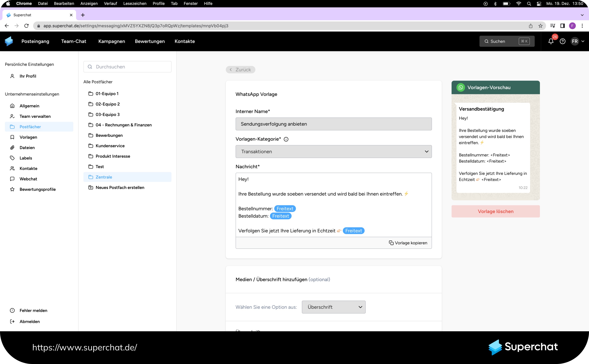Image resolution: width=589 pixels, height=364 pixels.
Task: Click Neues Postfach erstellen folder
Action: [x=120, y=188]
